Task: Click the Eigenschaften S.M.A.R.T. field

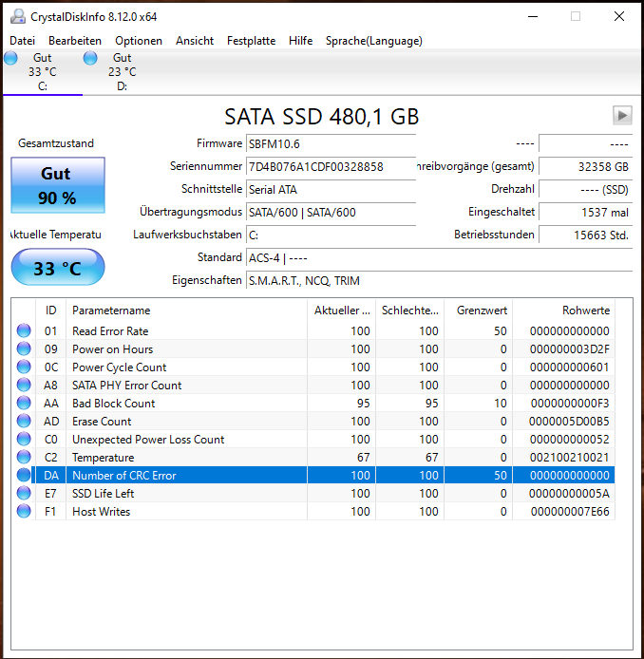Action: pos(439,280)
